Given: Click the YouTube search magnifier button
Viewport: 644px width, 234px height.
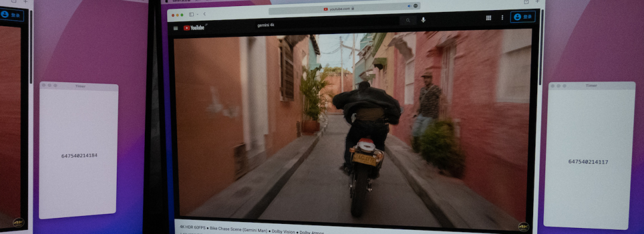Looking at the screenshot, I should (408, 20).
